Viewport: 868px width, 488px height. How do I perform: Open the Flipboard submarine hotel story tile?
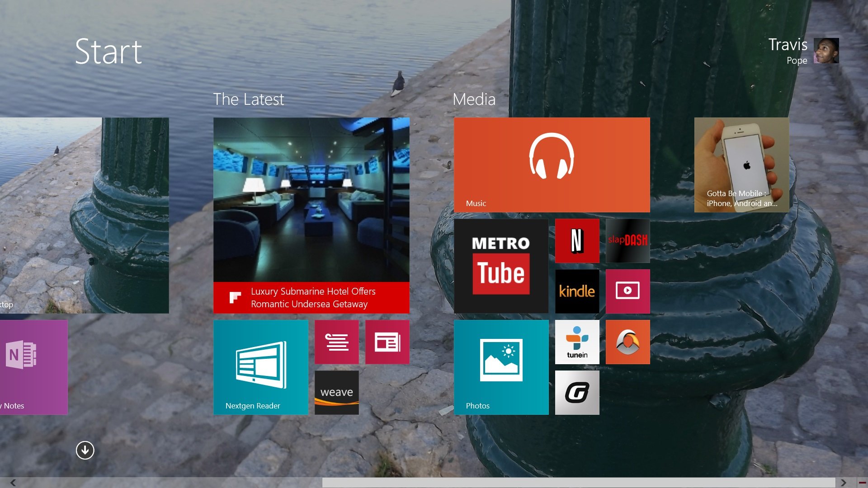(x=311, y=216)
